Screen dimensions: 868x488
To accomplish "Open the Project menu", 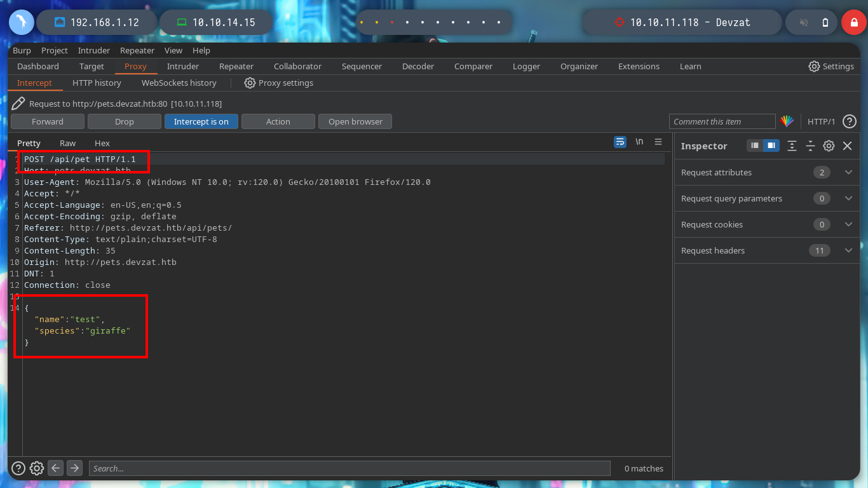I will coord(55,50).
